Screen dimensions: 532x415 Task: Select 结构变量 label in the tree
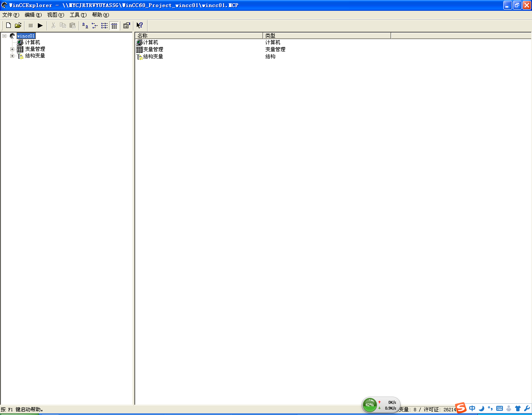(x=35, y=56)
